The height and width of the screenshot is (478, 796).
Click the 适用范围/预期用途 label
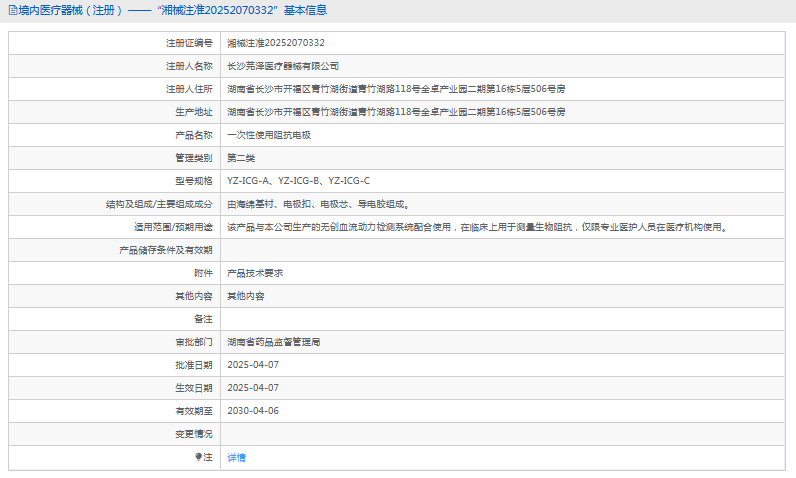click(173, 227)
